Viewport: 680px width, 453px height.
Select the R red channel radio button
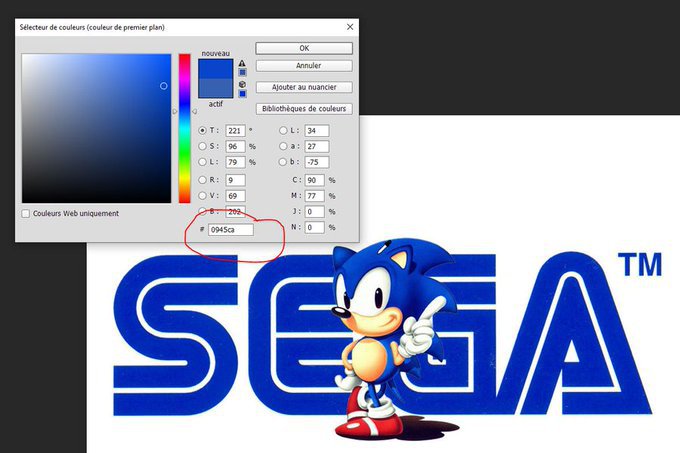tap(203, 180)
